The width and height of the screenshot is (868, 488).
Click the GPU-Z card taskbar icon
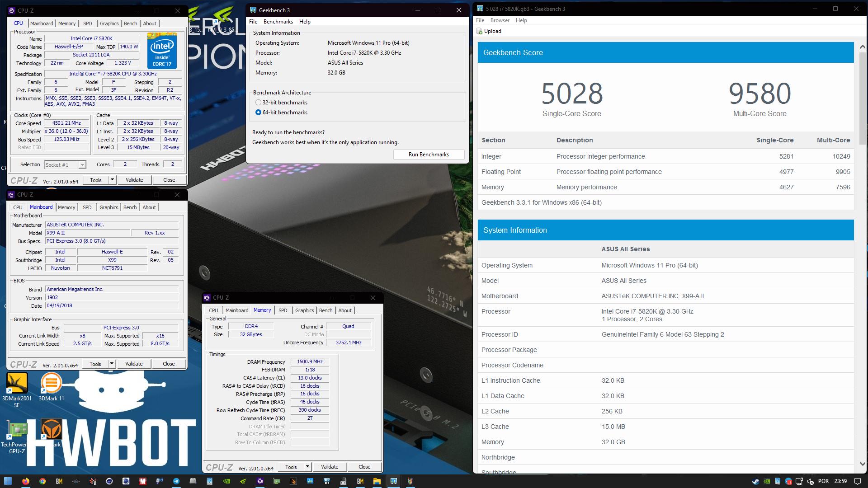click(x=277, y=481)
